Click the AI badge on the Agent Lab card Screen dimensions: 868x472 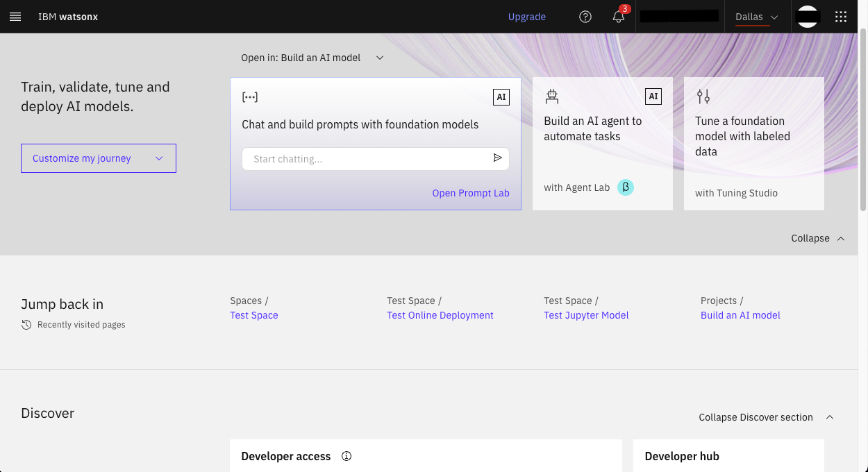(x=653, y=96)
